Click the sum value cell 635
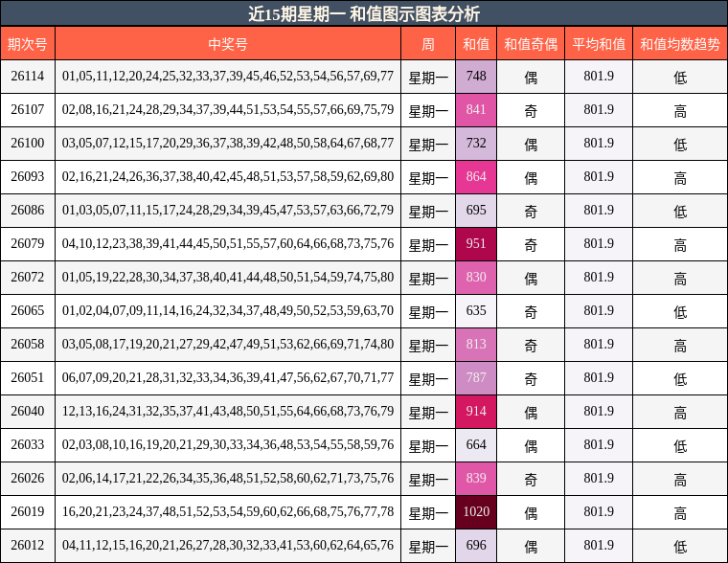Viewport: 728px width, 563px height. point(476,311)
